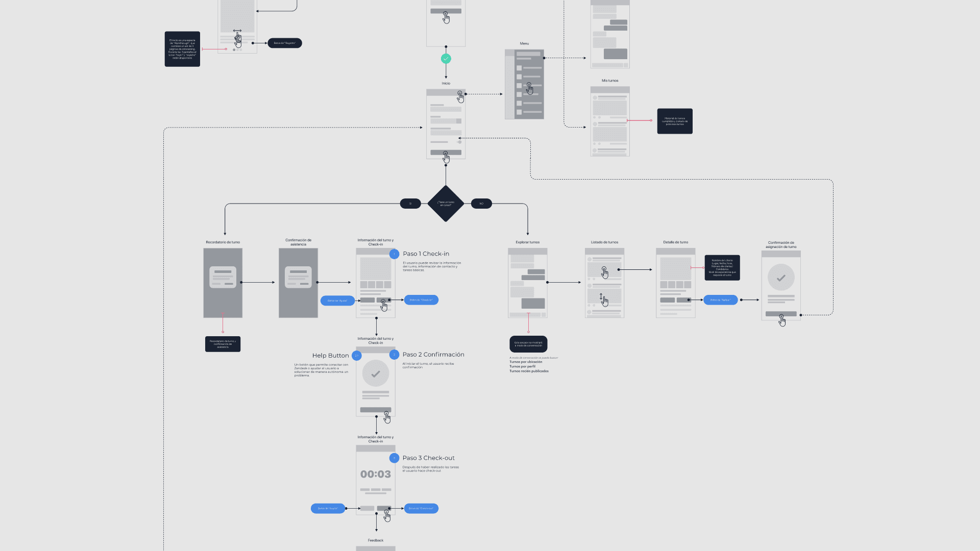
Task: Select the Recordatorio de turno wireframe
Action: coord(223,283)
